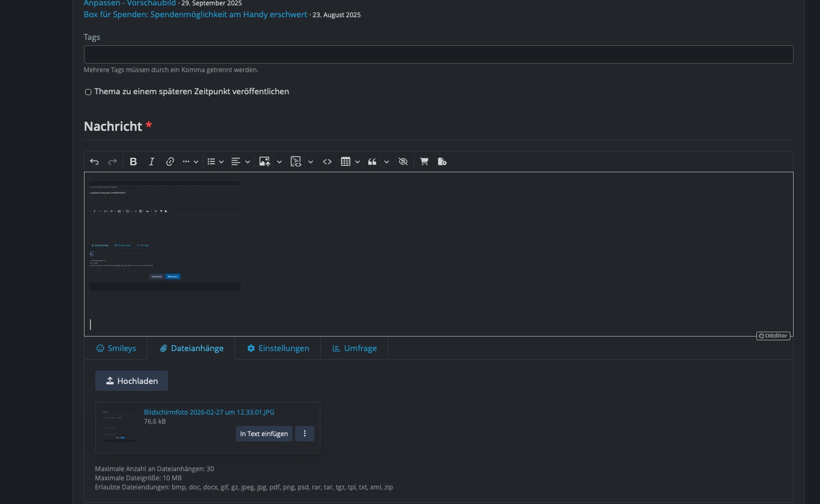This screenshot has height=504, width=820.
Task: Insert a quote block
Action: point(372,162)
